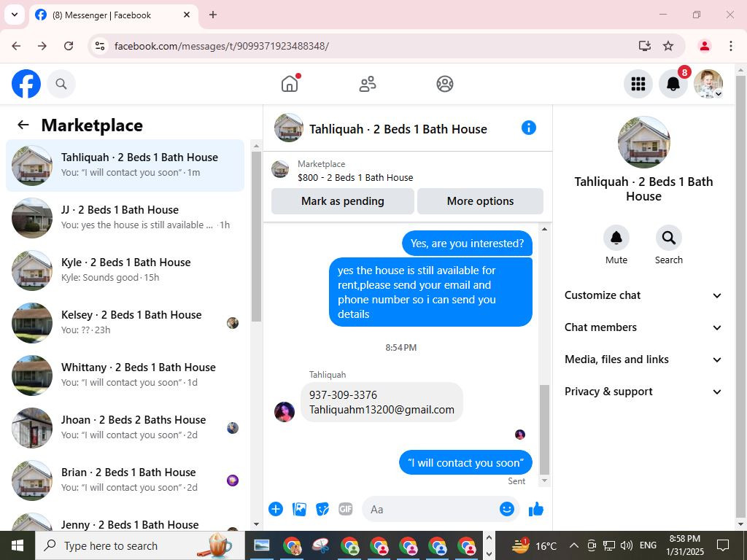The width and height of the screenshot is (747, 560).
Task: Open the Facebook logo home link
Action: [x=26, y=84]
